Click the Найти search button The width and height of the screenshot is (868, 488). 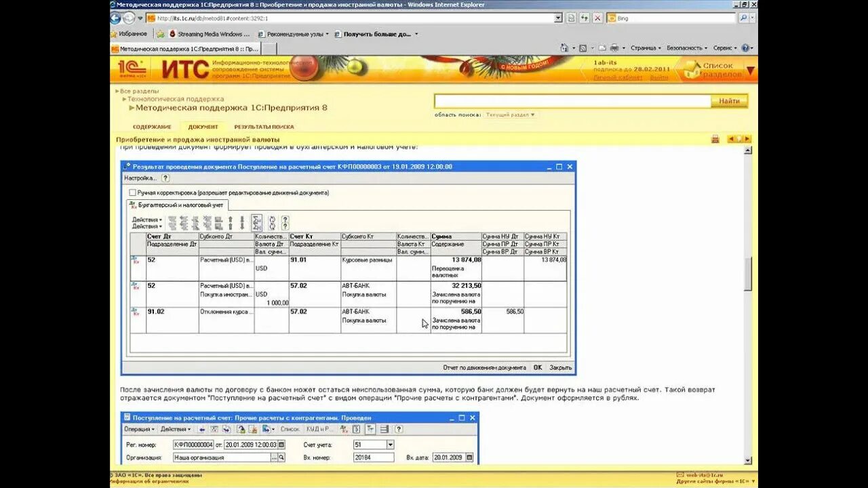[x=730, y=101]
